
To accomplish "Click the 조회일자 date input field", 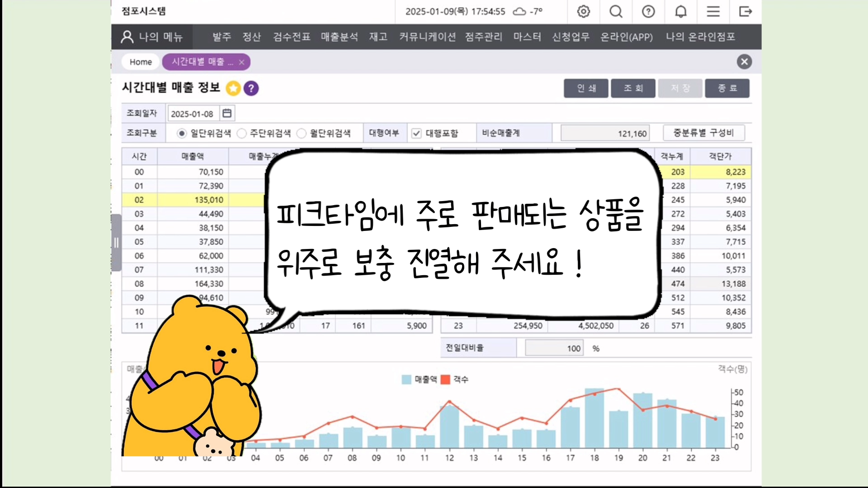I will [x=193, y=114].
